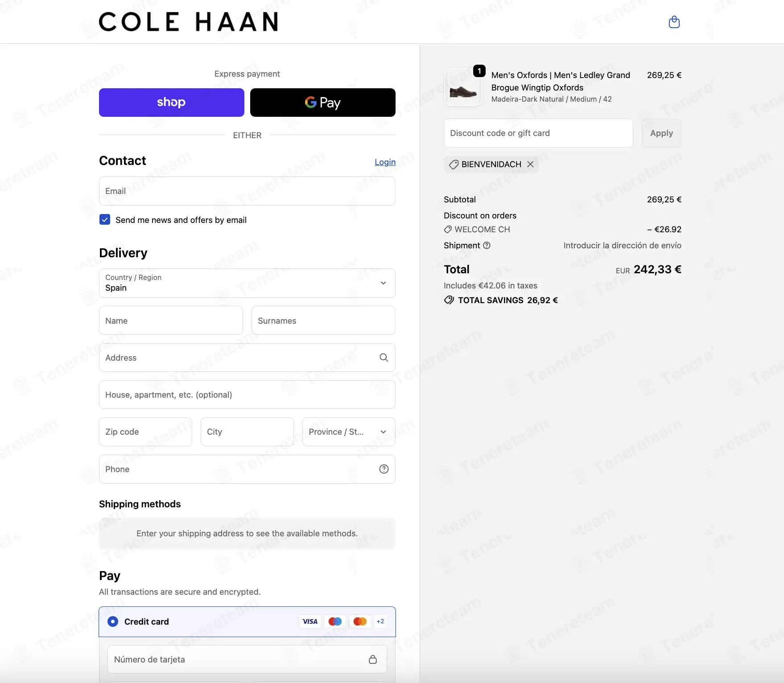Click the WELCOME CH discount tag icon
The width and height of the screenshot is (784, 683).
448,229
